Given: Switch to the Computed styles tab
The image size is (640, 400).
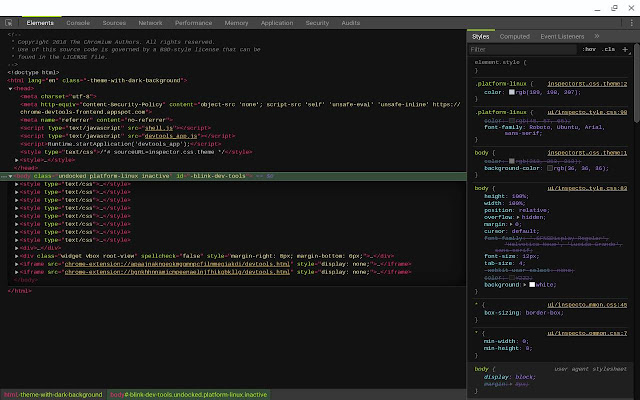Looking at the screenshot, I should tap(515, 35).
